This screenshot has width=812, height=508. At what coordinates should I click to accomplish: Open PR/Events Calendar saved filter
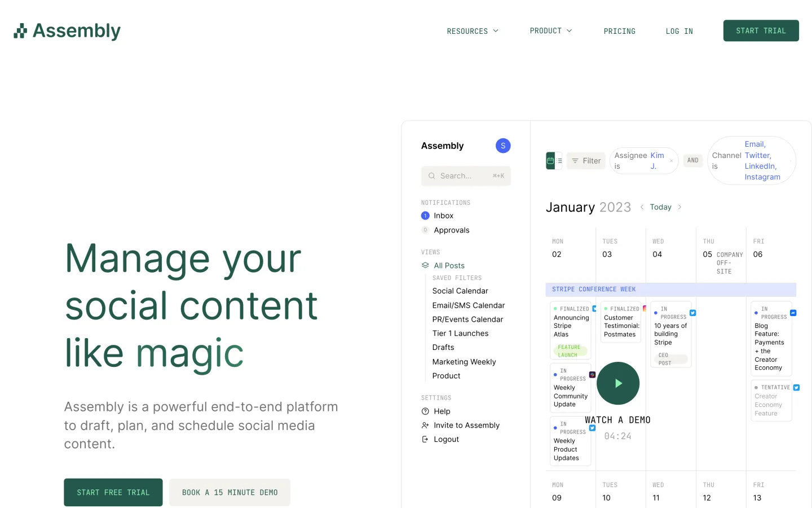[x=467, y=319]
